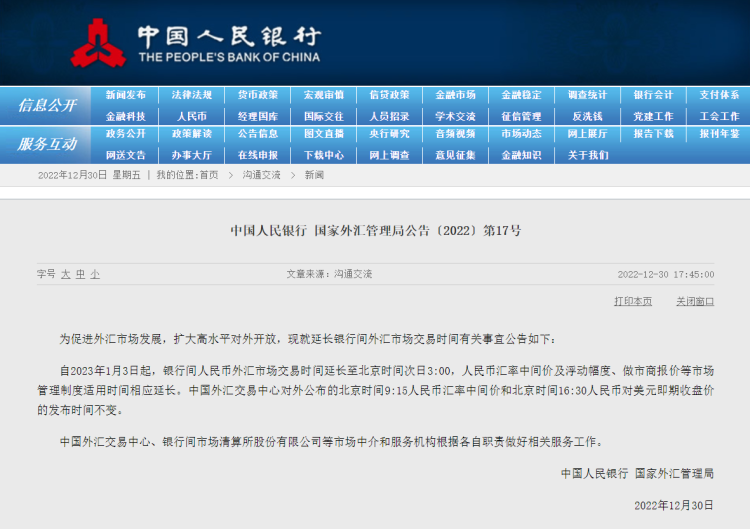Select 反洗钱 navigation item

click(587, 116)
